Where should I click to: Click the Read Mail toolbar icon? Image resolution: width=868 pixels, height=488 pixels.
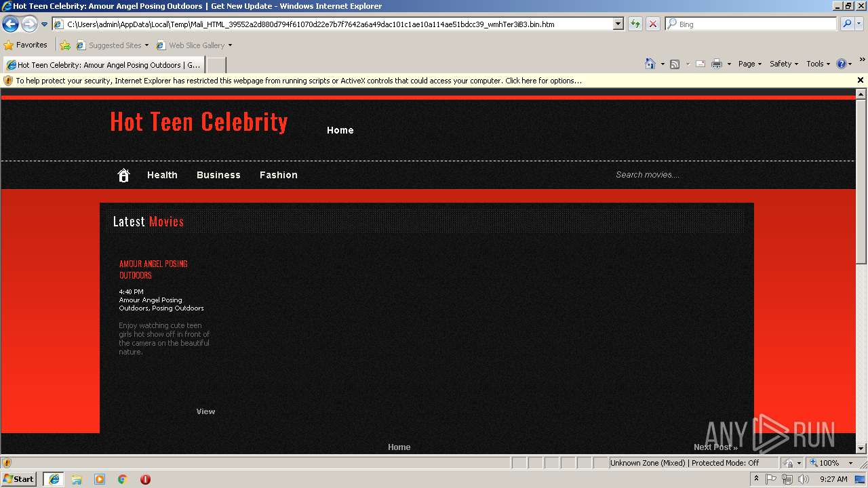coord(701,64)
